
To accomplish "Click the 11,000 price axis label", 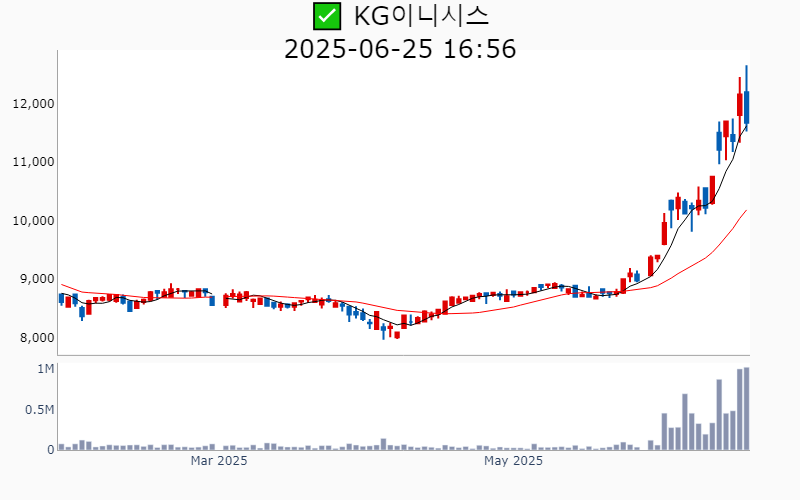I will [33, 162].
